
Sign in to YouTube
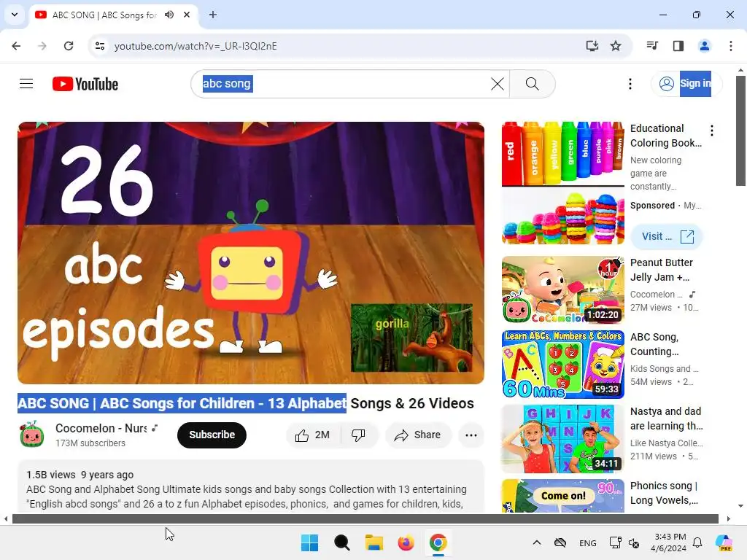click(x=686, y=84)
